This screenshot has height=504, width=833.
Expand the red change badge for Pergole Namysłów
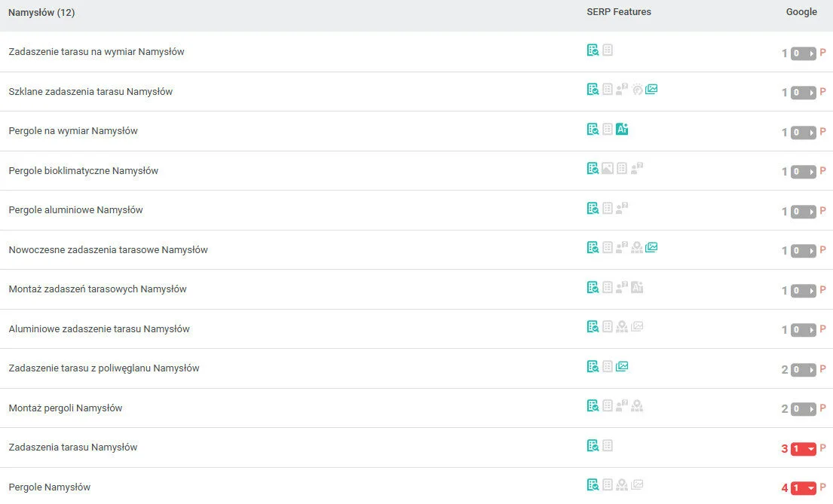[803, 488]
